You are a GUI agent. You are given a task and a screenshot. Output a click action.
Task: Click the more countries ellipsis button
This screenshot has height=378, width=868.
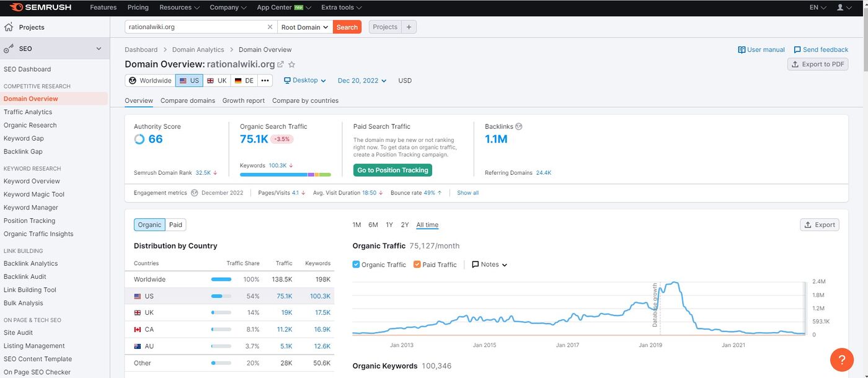point(265,81)
